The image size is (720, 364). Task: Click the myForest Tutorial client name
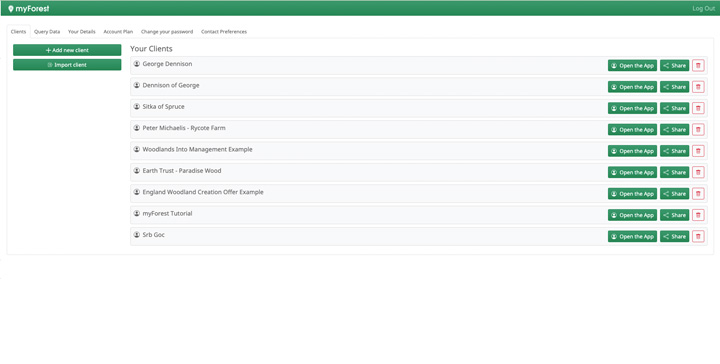167,213
